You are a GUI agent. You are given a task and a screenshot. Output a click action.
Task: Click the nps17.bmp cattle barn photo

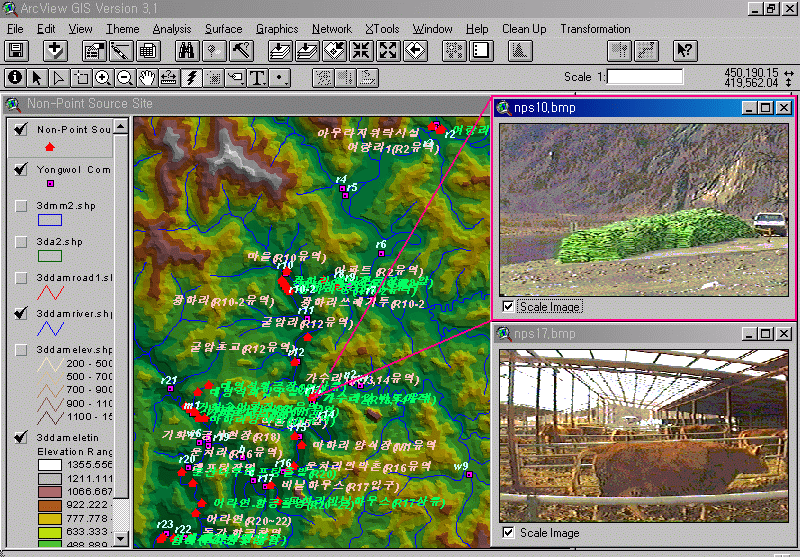pyautogui.click(x=644, y=436)
